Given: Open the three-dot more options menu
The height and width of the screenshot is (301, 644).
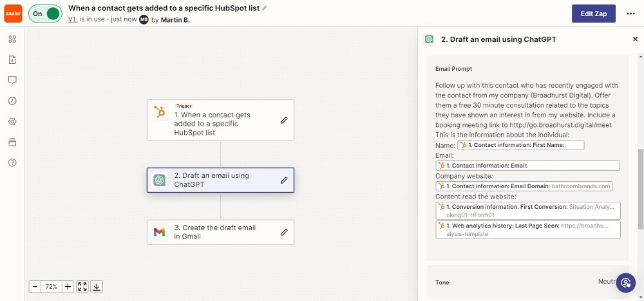Looking at the screenshot, I should coord(631,14).
